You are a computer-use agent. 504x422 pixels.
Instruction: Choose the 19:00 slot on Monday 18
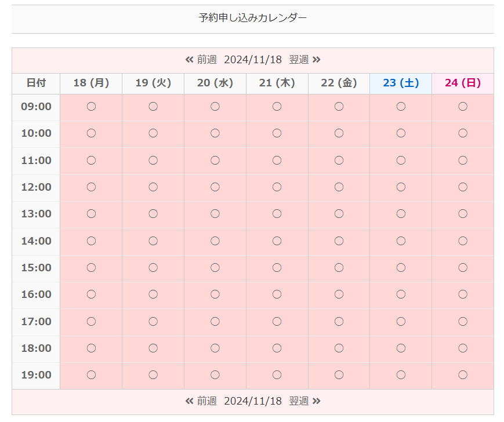[x=91, y=375]
